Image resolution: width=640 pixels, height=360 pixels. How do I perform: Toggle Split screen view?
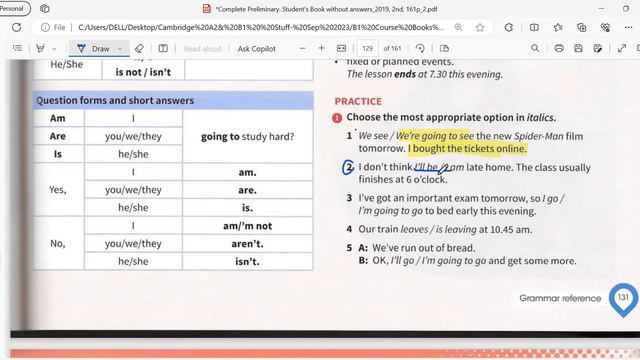pyautogui.click(x=534, y=27)
